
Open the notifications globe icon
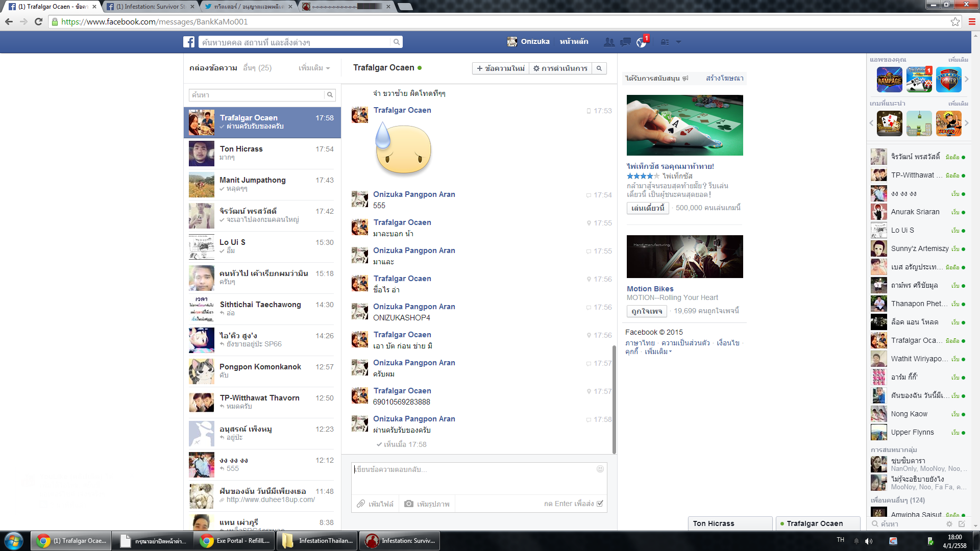click(642, 42)
